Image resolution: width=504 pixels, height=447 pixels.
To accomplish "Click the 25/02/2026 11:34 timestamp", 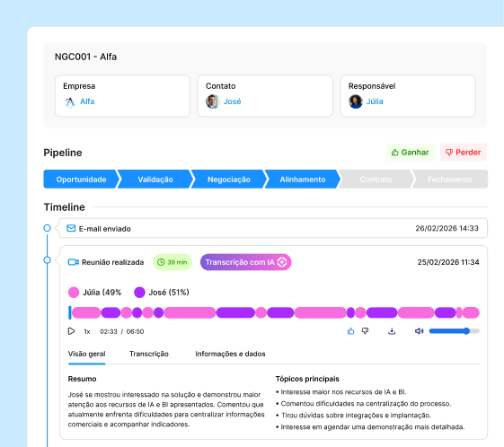I will 448,262.
